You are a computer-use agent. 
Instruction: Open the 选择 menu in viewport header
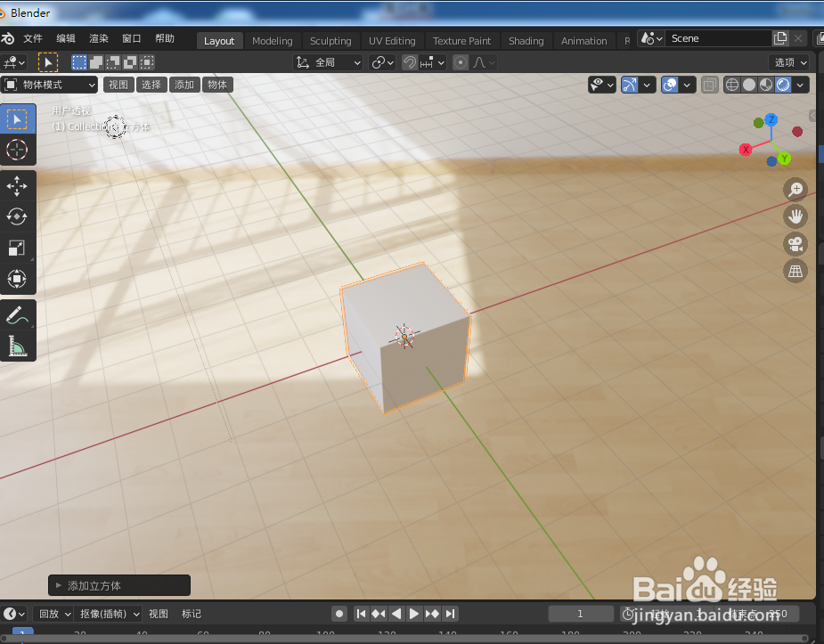151,85
